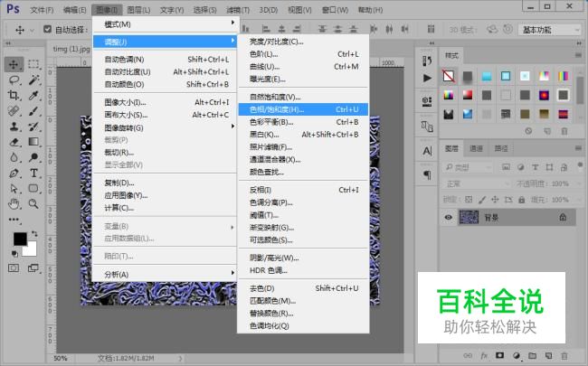Select the Blur tool

[x=14, y=157]
